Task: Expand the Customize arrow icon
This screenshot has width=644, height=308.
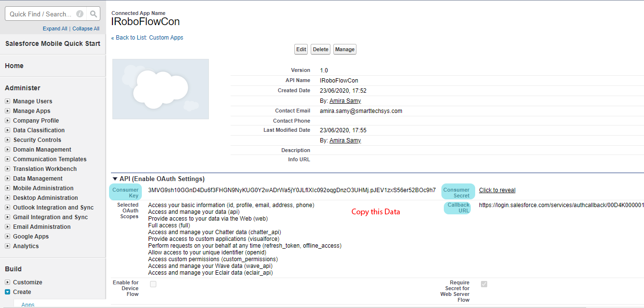Action: pos(8,282)
